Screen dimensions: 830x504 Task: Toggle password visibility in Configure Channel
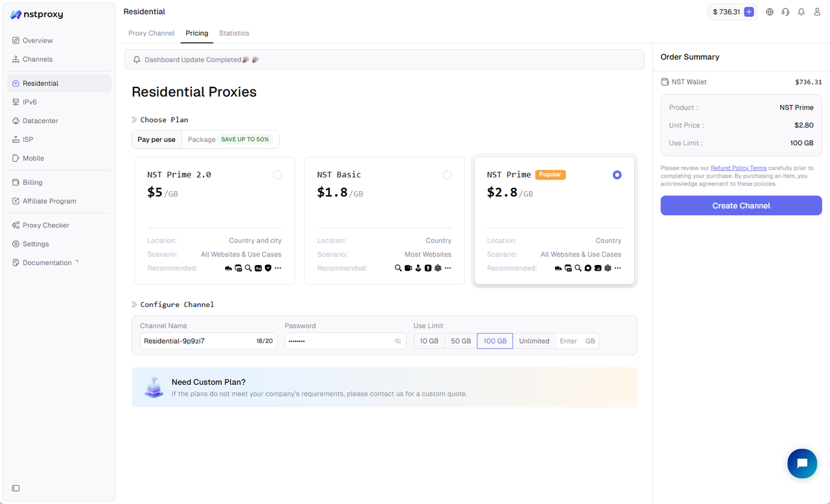coord(397,340)
